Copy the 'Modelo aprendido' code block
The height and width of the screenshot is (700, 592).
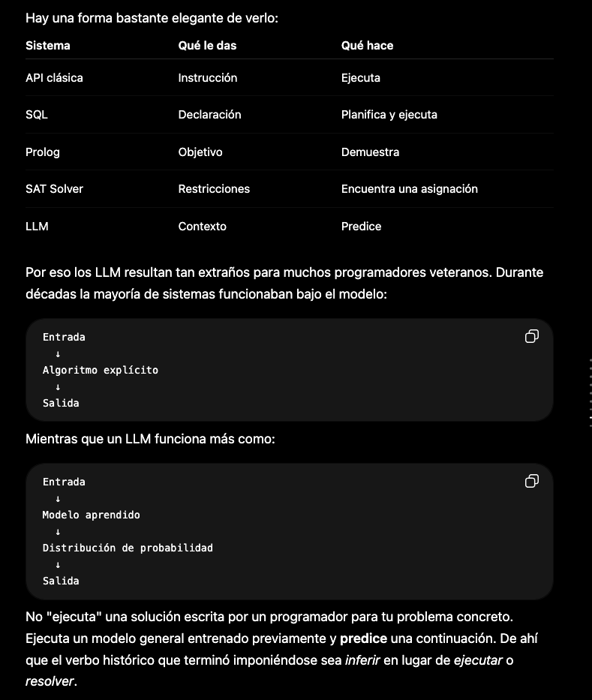tap(531, 481)
